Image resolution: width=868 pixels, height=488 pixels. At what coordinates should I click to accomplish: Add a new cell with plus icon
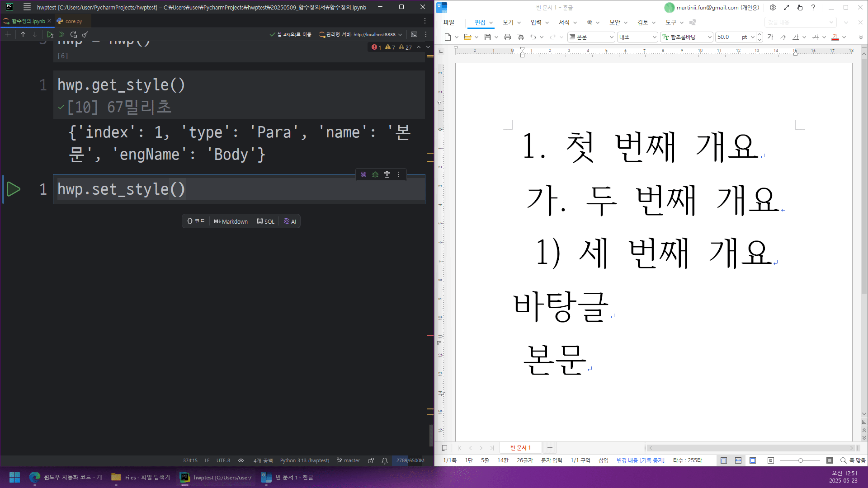click(8, 34)
